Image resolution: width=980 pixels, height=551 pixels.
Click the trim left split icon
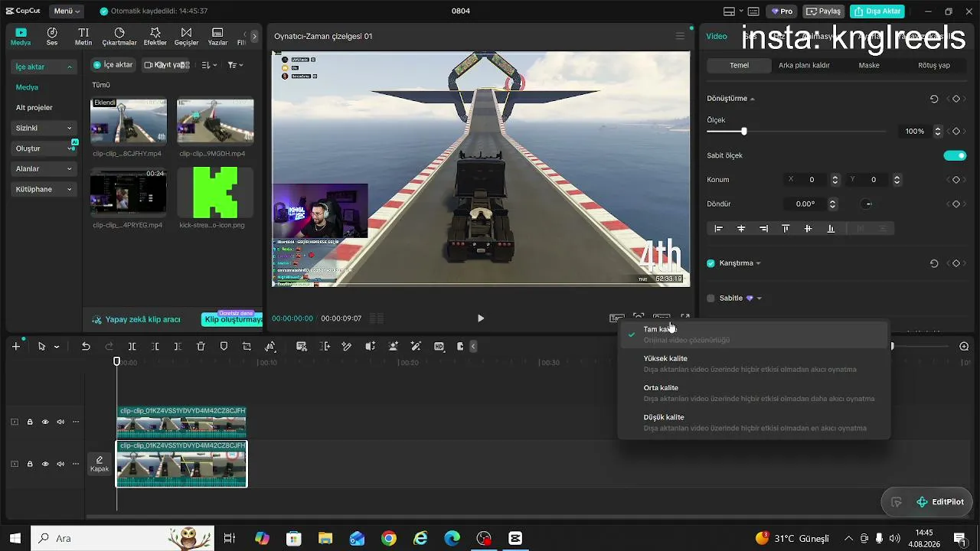tap(155, 347)
